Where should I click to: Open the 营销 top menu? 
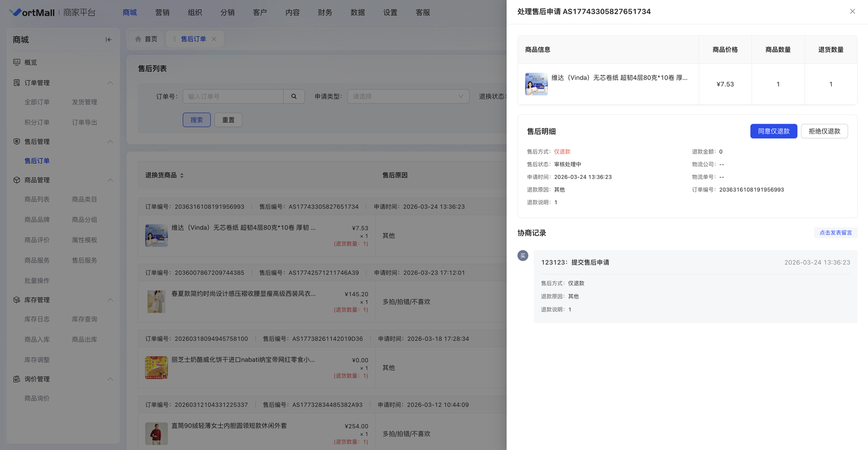point(162,12)
